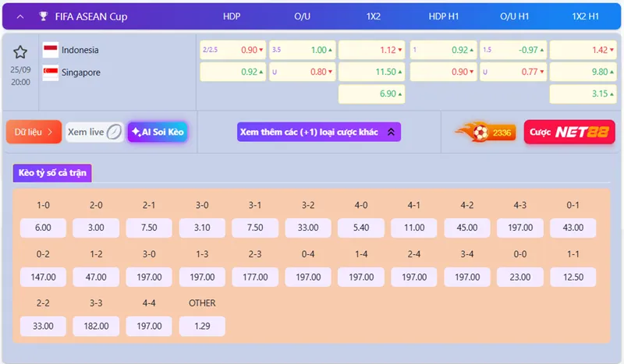Click the Cược NET88 bet button
The height and width of the screenshot is (364, 624).
569,132
